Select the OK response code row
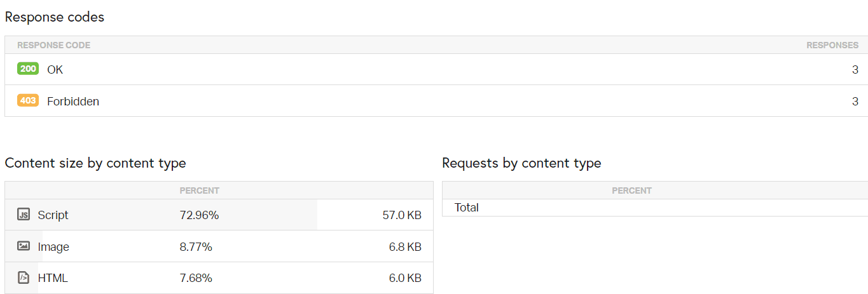 point(436,69)
